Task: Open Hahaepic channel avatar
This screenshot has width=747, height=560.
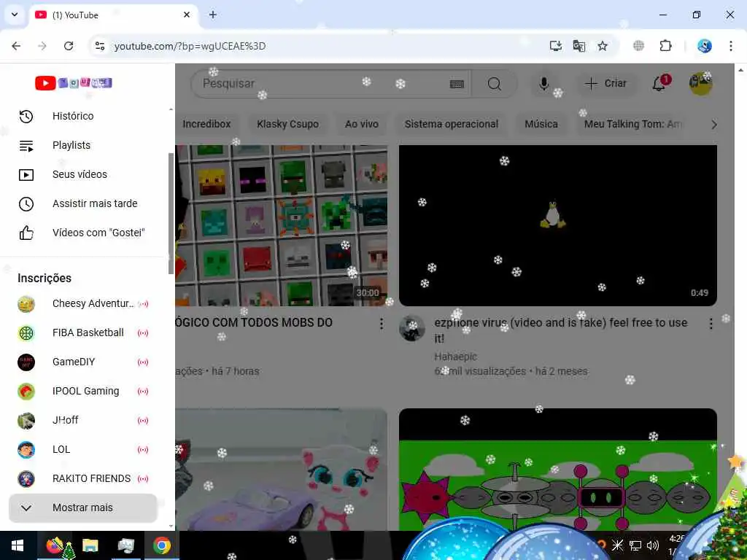Action: [x=411, y=327]
